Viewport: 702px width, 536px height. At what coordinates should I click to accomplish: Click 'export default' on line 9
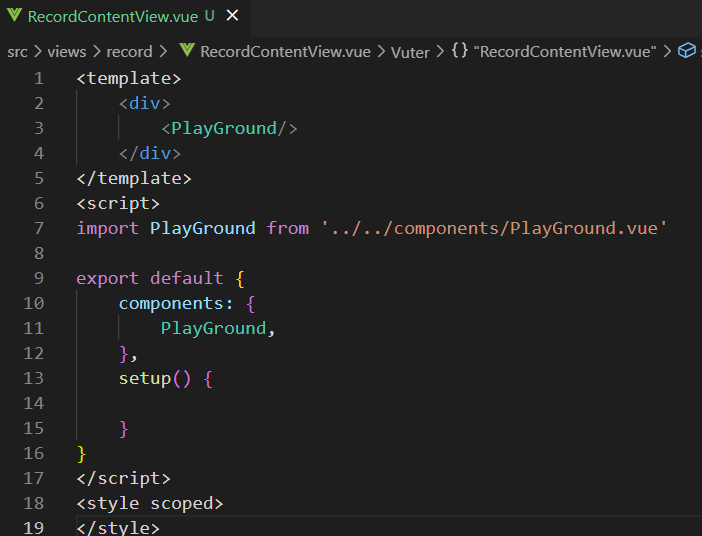150,279
